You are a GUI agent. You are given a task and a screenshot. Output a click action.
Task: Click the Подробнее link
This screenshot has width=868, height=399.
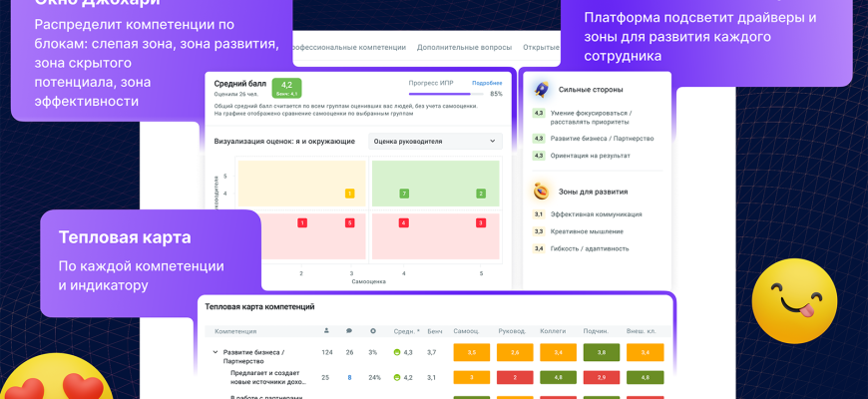(x=487, y=83)
